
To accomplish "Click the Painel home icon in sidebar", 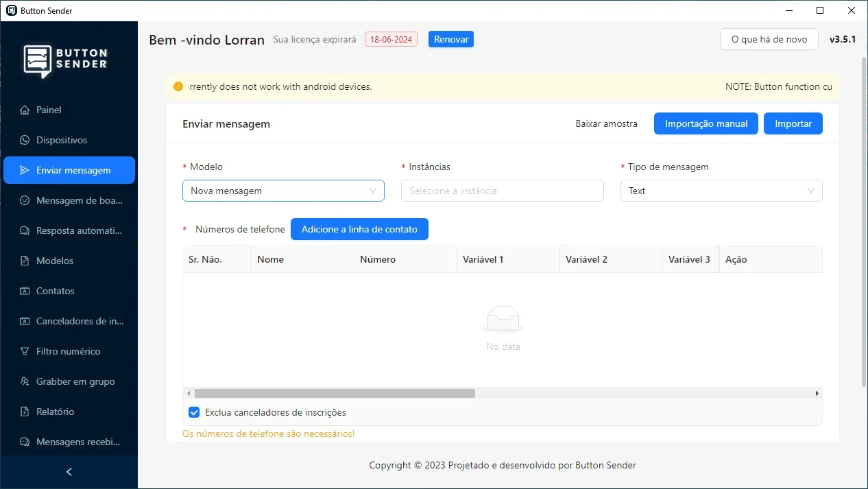I will click(x=25, y=110).
